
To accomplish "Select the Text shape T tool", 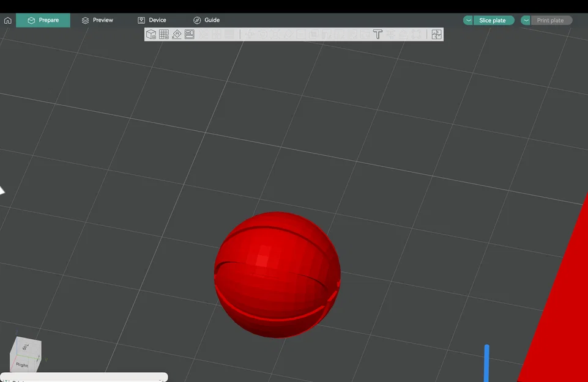I will (x=378, y=34).
